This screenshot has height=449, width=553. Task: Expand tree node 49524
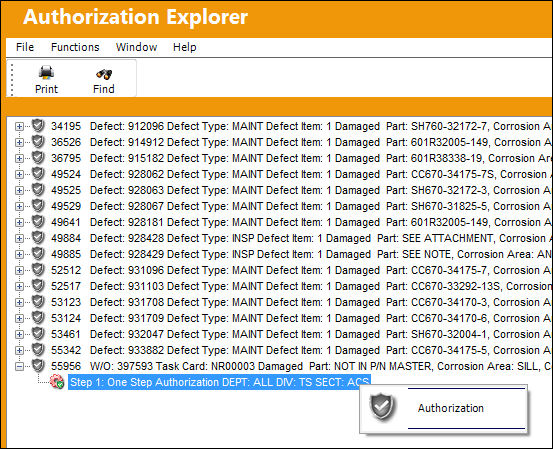click(19, 174)
